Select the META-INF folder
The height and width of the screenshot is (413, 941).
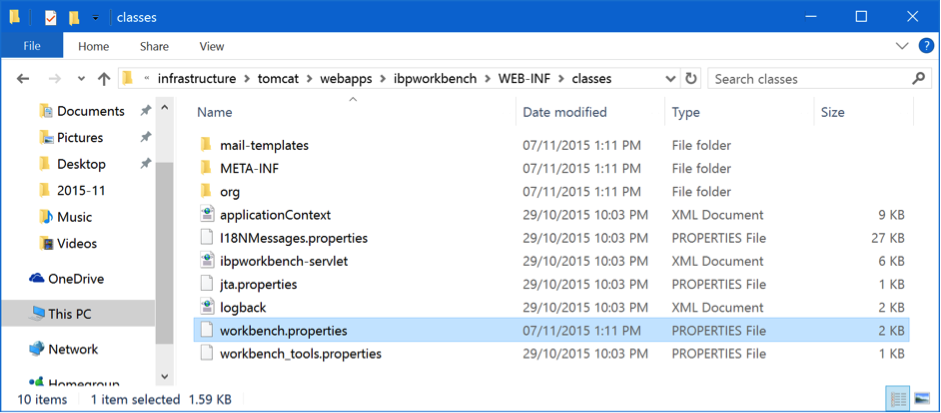click(249, 169)
